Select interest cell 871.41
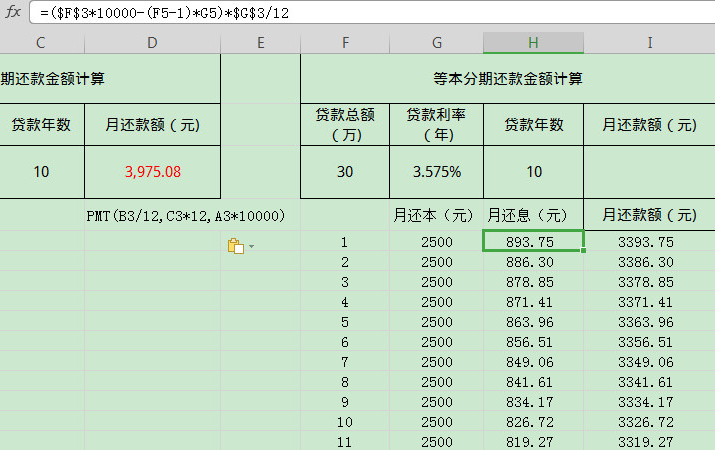 [533, 302]
